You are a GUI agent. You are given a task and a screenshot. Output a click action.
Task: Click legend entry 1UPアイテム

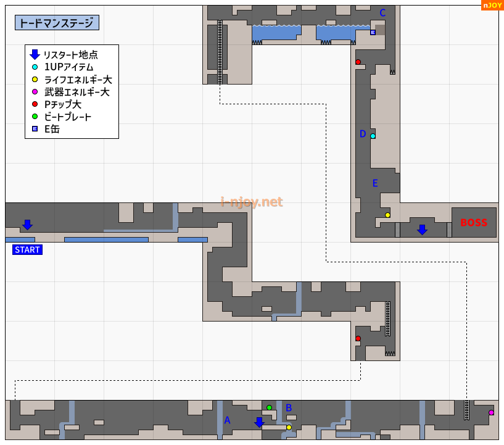coord(69,67)
